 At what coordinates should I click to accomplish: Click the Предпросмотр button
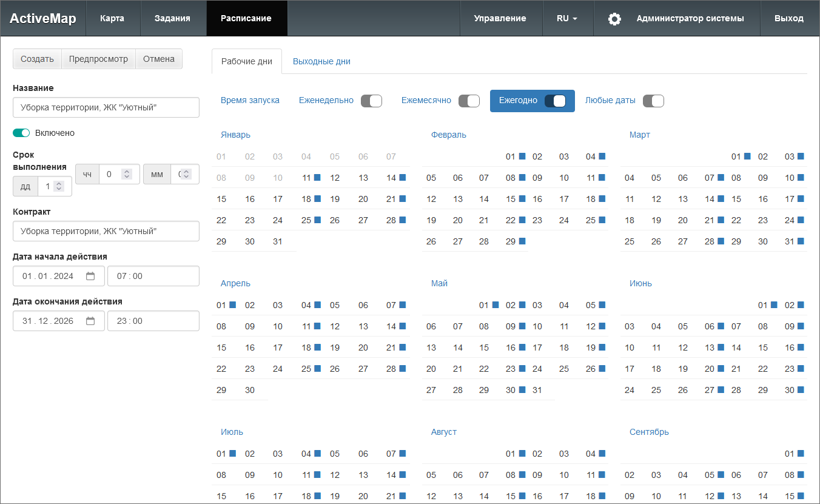98,59
